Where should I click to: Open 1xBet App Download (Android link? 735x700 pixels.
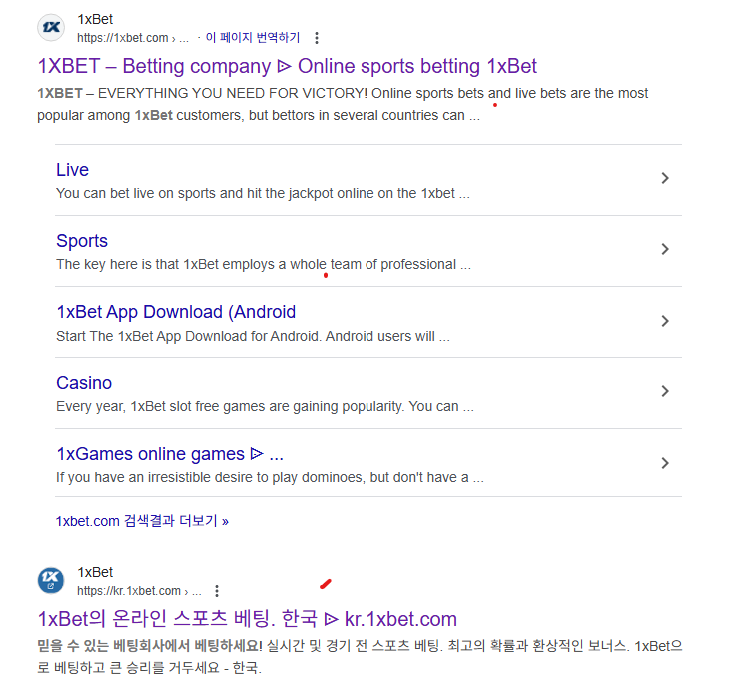(x=176, y=312)
